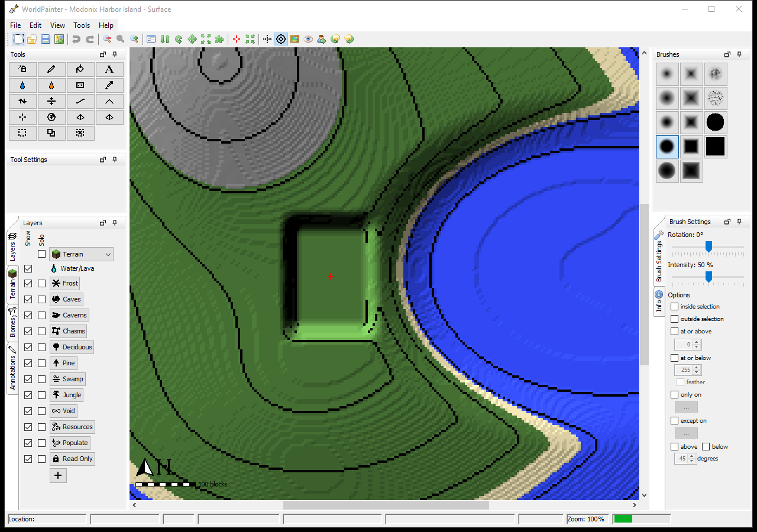Switch to the Biomes side tab

click(12, 322)
